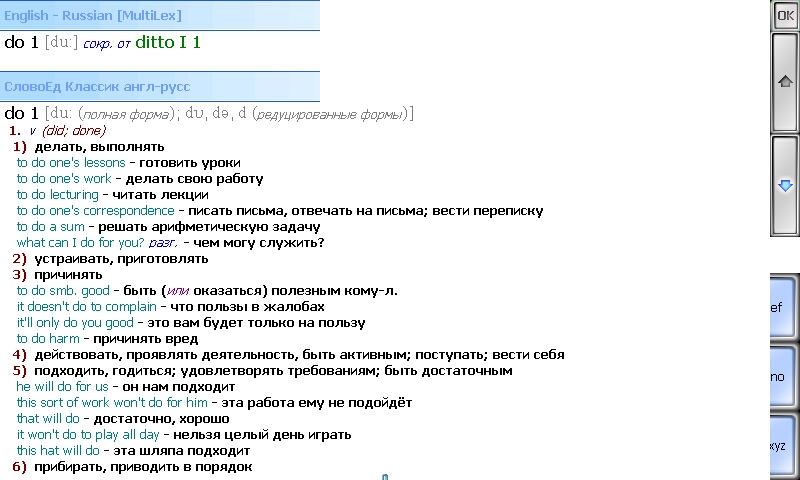The image size is (800, 480).
Task: Click the phrase 'he will do for us'
Action: pos(62,387)
